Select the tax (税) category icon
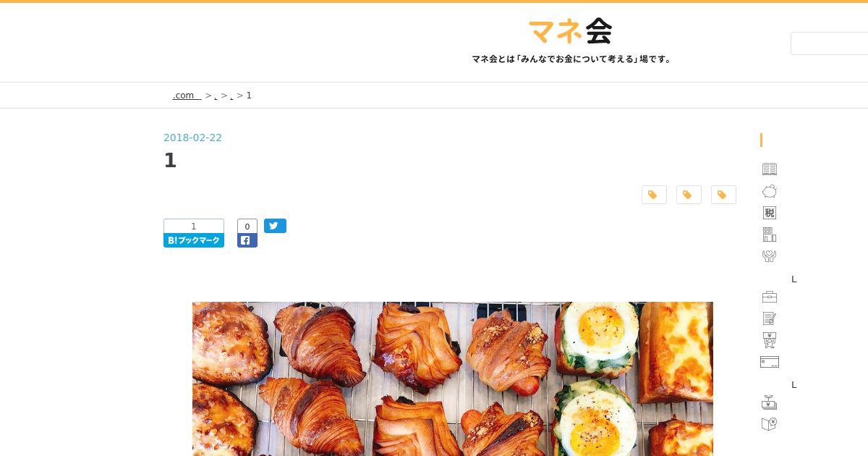The width and height of the screenshot is (868, 456). (x=769, y=213)
